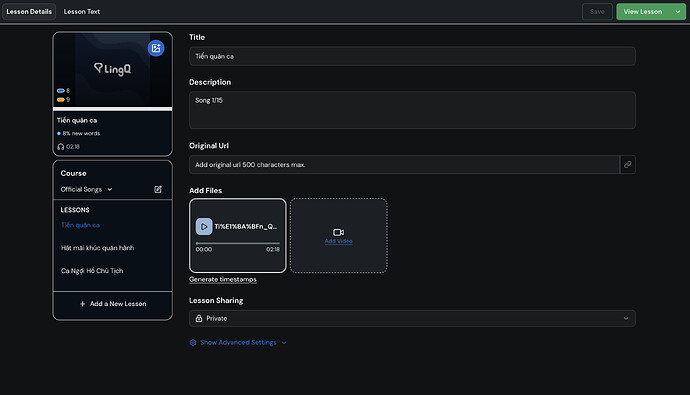Click the audio file name text
The height and width of the screenshot is (395, 690).
pos(246,227)
